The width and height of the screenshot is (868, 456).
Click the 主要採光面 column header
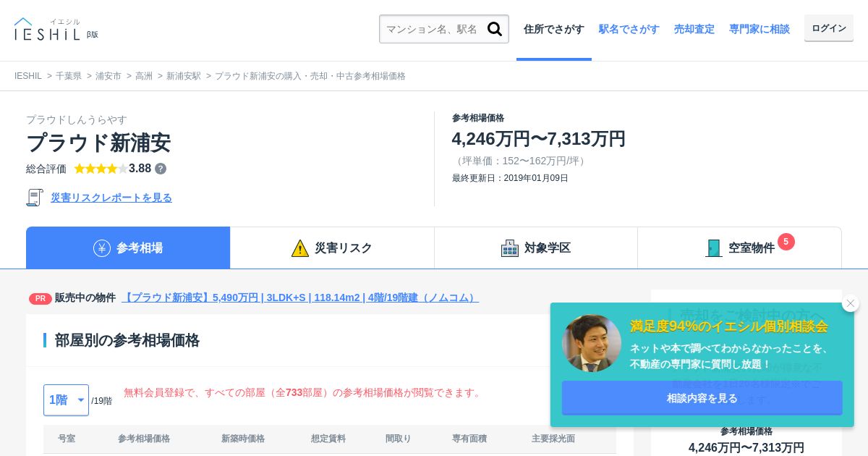click(553, 439)
